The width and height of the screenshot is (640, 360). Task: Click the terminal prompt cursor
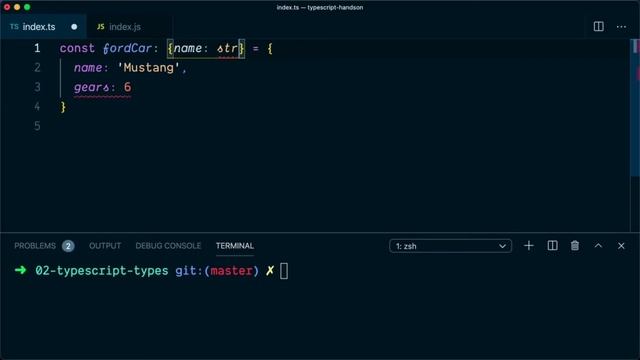[x=284, y=271]
